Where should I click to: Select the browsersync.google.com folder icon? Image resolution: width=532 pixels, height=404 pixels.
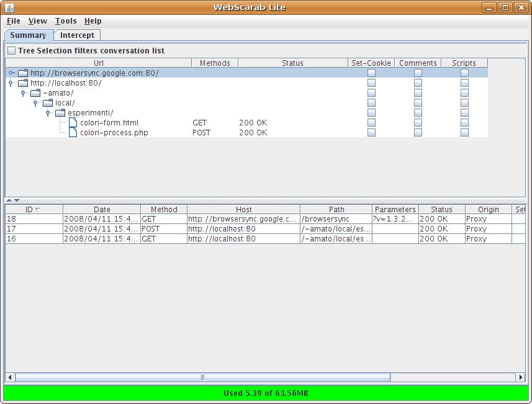pyautogui.click(x=23, y=73)
